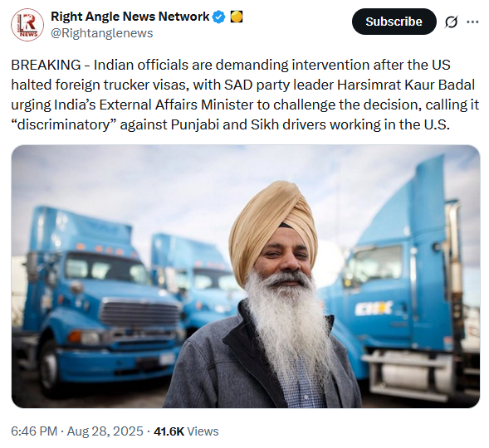Click the Aug 28, 2025 date

click(x=105, y=431)
